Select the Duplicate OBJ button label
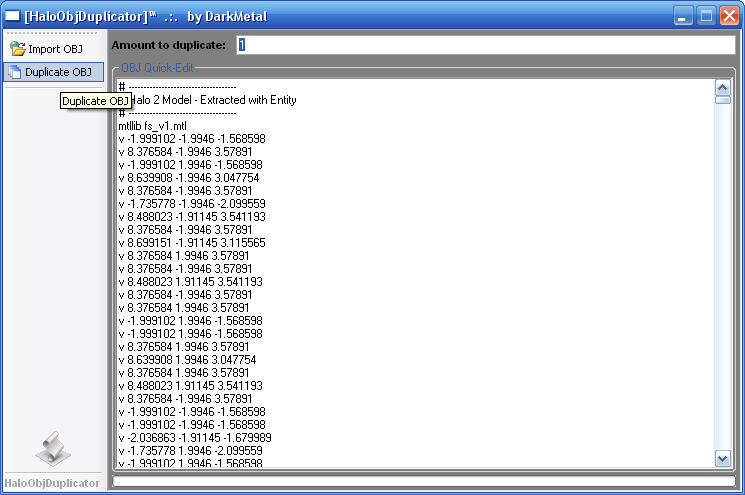745x495 pixels. [58, 72]
